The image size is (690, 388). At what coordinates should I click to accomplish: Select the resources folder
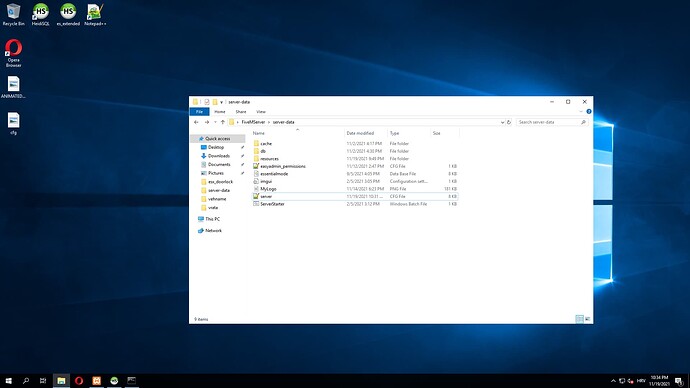click(x=355, y=158)
